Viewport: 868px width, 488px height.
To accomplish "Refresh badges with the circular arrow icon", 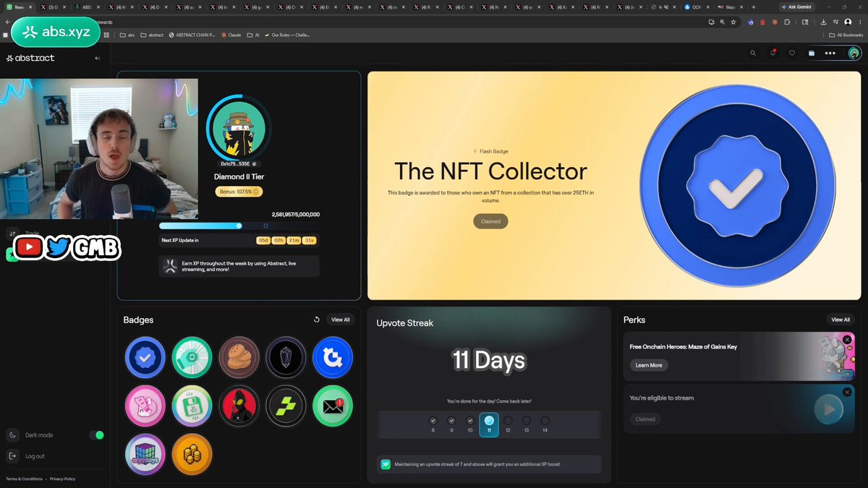I will tap(316, 320).
